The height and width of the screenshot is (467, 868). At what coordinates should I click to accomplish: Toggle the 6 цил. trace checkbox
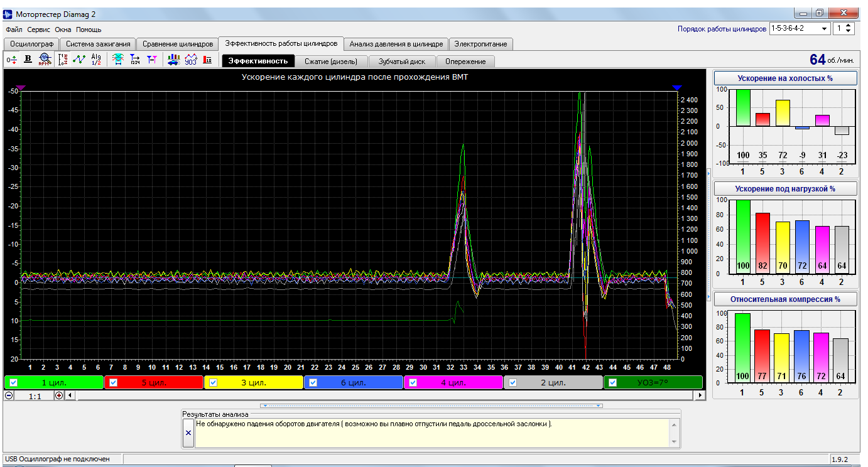coord(313,382)
